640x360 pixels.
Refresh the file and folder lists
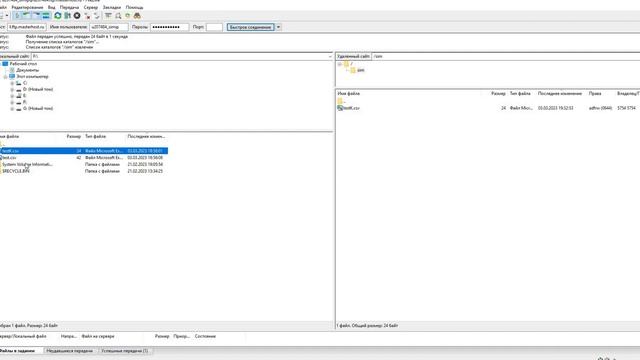coord(58,16)
